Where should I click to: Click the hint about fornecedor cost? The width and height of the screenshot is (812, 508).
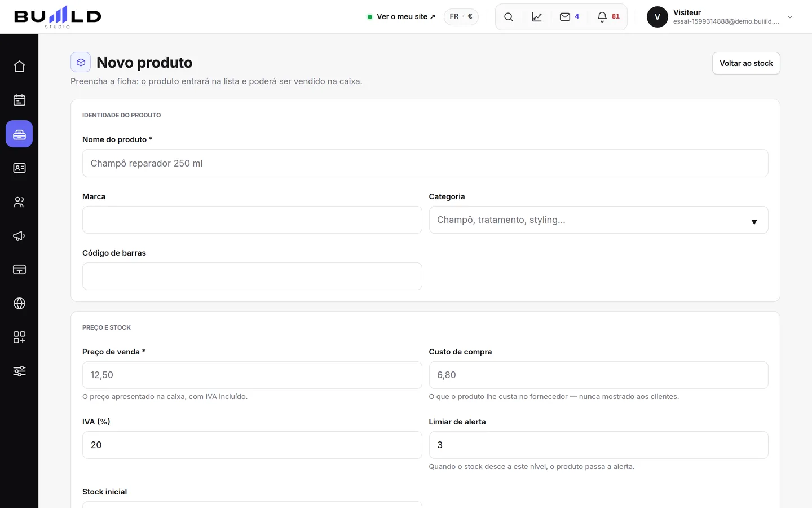point(554,397)
